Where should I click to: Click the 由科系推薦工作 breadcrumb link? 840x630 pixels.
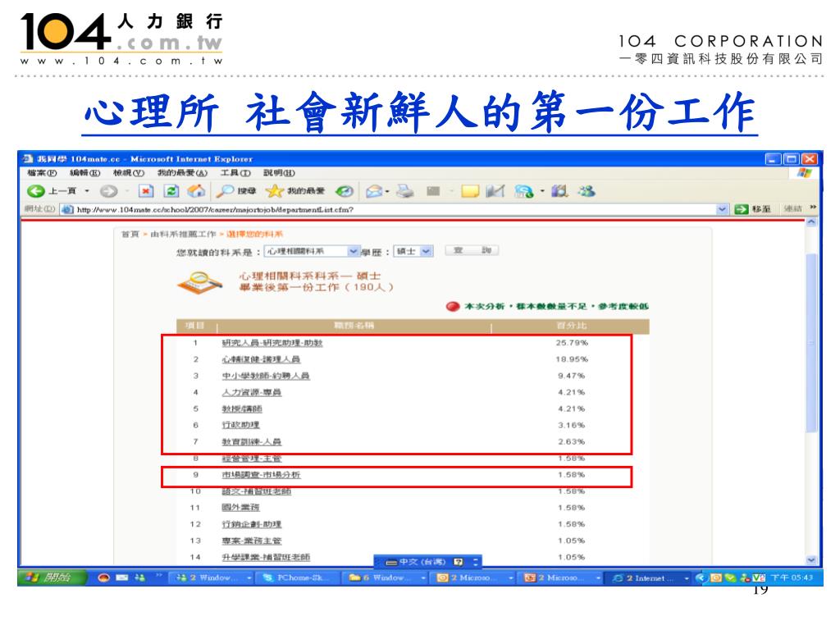(182, 234)
